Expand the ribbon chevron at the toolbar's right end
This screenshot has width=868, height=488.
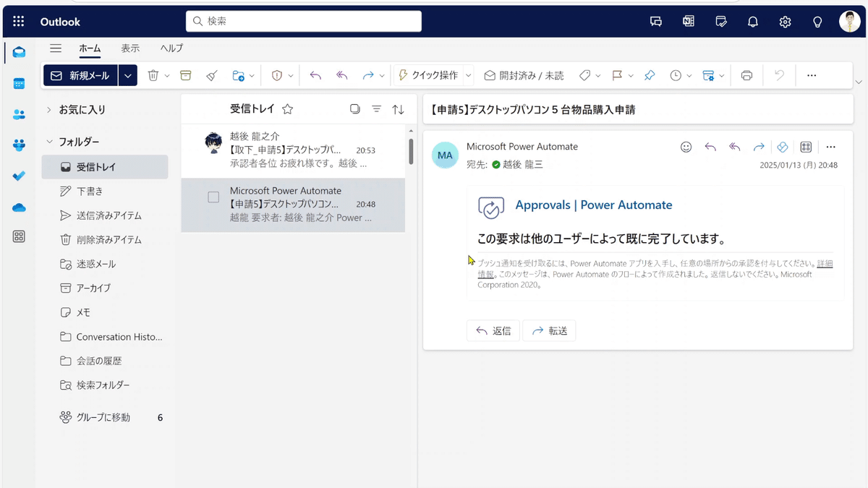pos(859,82)
